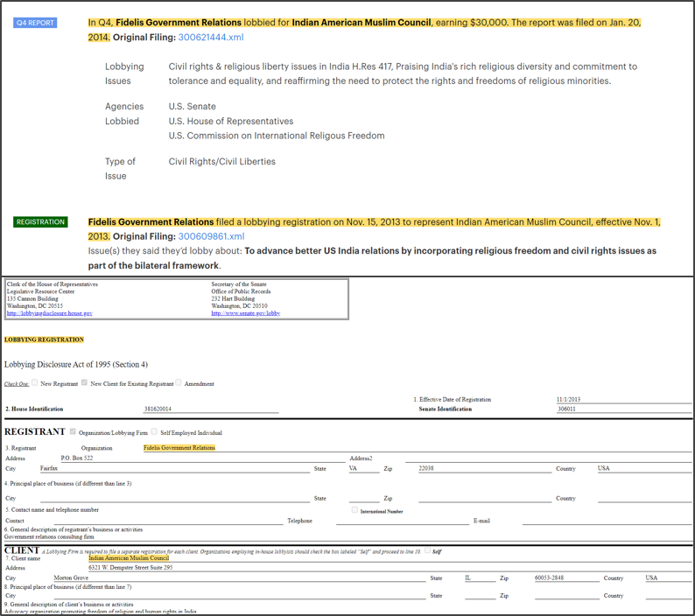Check the Self Employed Individual checkbox
Image resolution: width=695 pixels, height=616 pixels.
[x=154, y=431]
